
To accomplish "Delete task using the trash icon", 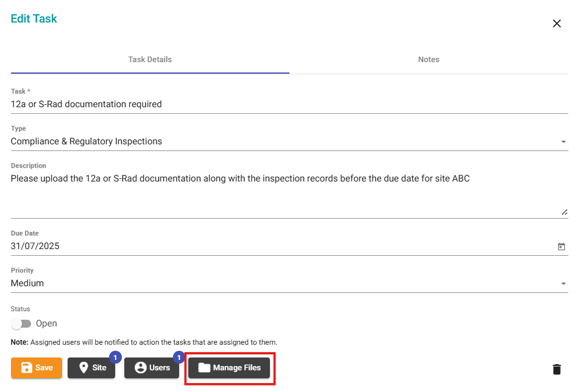I will click(557, 369).
